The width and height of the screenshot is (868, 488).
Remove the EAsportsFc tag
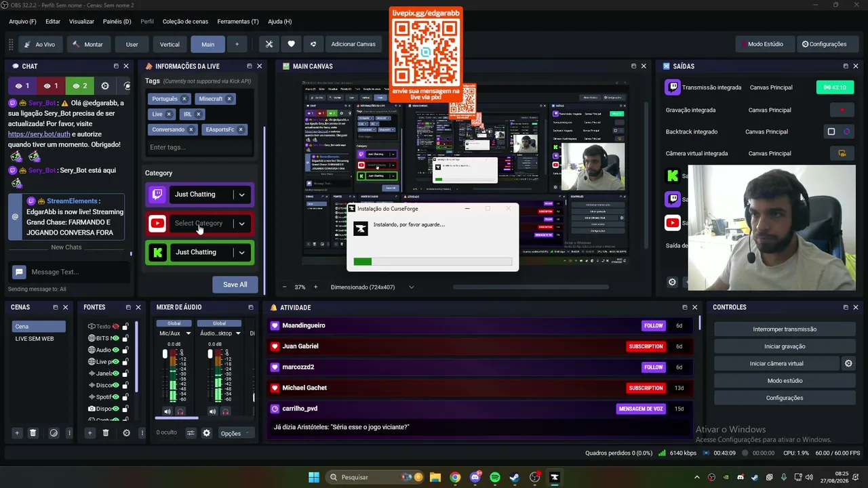pyautogui.click(x=241, y=129)
